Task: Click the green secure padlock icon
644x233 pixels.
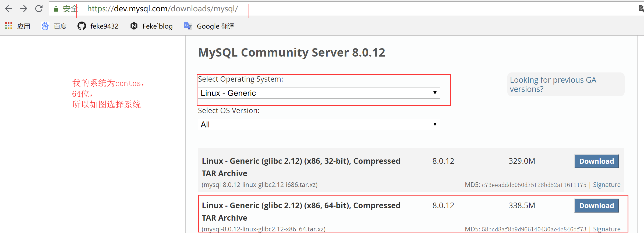Action: (56, 9)
